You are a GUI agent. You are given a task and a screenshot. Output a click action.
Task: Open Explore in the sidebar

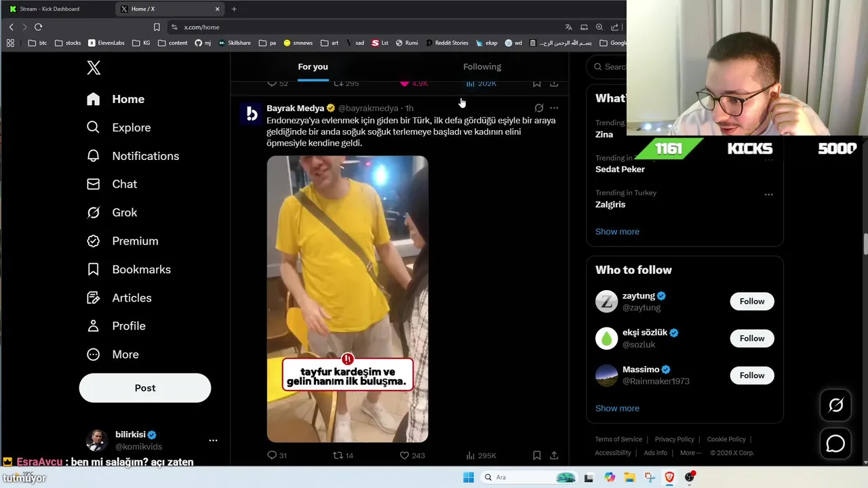[119, 127]
